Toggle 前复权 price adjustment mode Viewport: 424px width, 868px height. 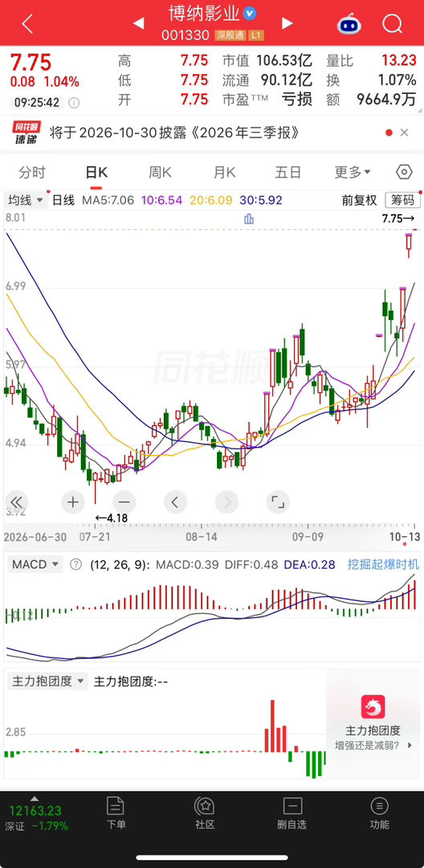point(359,200)
